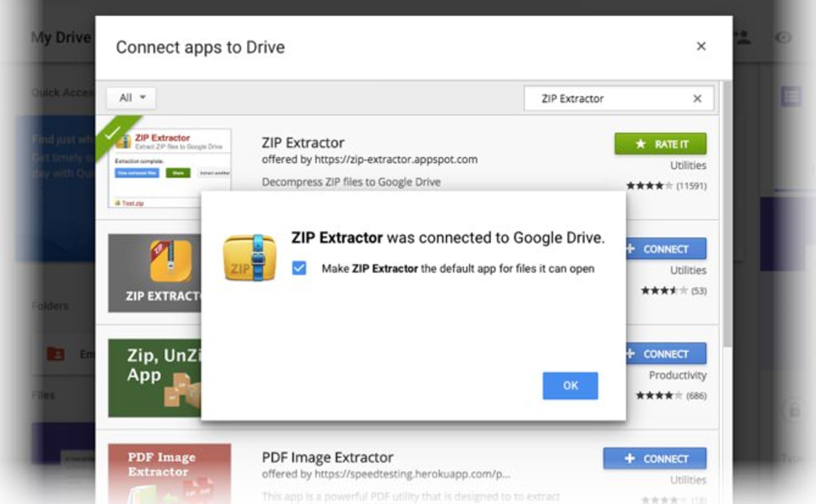Collapse the Files section in the sidebar

coord(42,395)
